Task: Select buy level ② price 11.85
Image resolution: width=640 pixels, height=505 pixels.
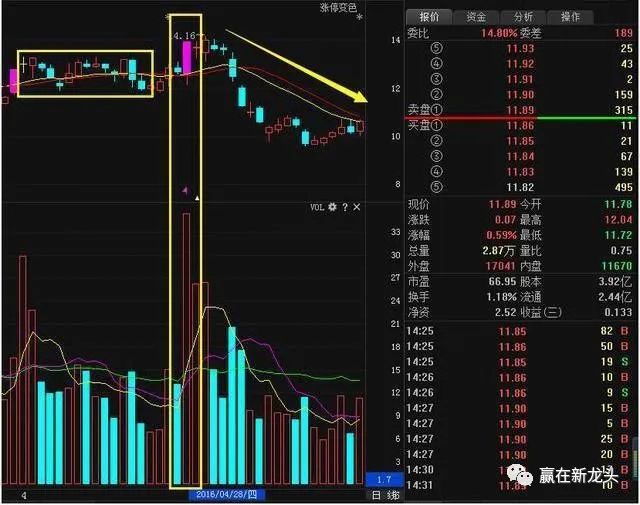Action: pos(520,141)
